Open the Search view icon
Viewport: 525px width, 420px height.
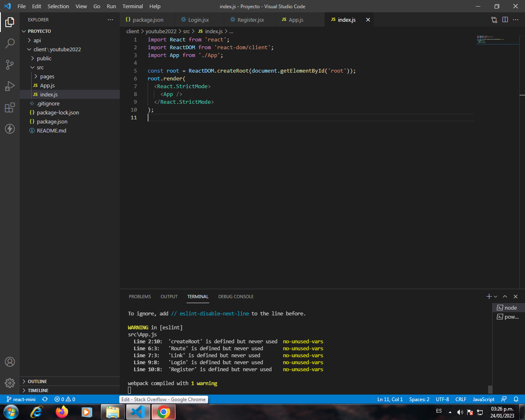[x=10, y=43]
